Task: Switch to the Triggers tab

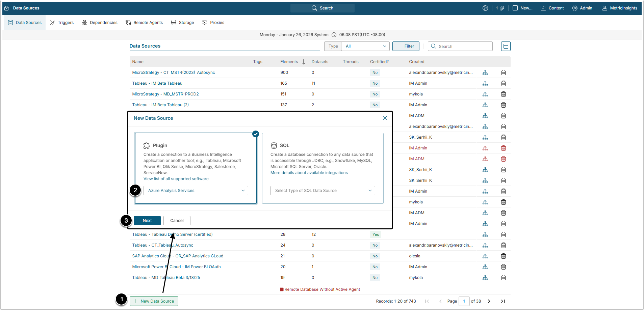Action: 62,23
